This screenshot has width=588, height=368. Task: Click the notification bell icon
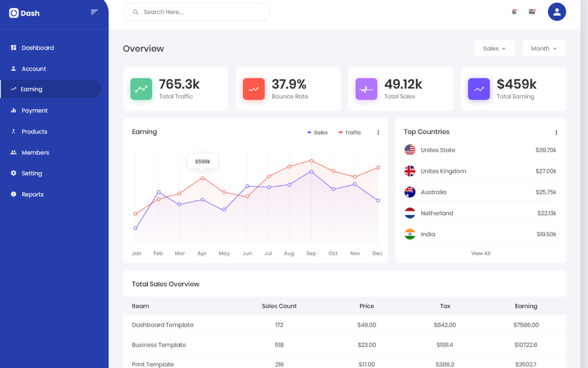[514, 12]
